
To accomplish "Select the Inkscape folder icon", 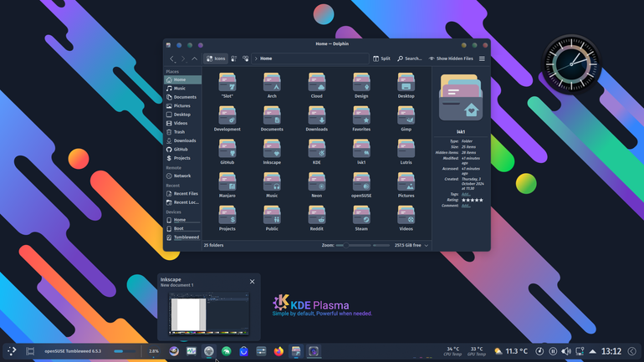I will pyautogui.click(x=272, y=149).
